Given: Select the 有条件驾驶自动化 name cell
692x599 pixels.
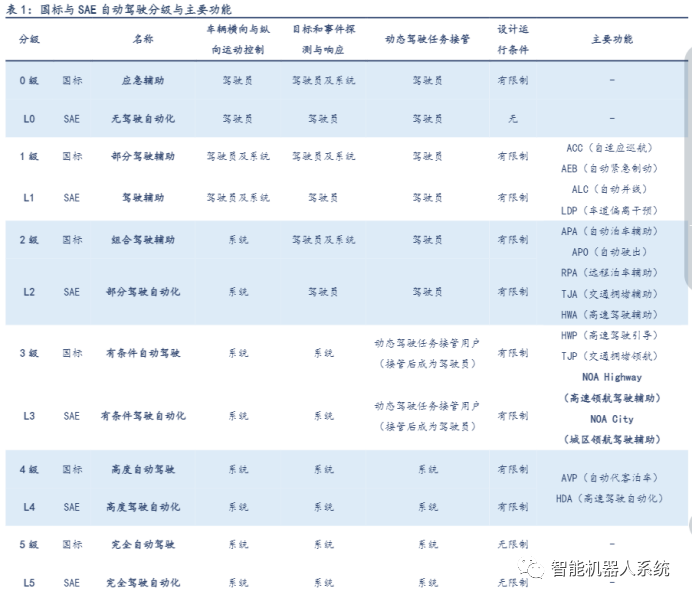Looking at the screenshot, I should point(143,416).
